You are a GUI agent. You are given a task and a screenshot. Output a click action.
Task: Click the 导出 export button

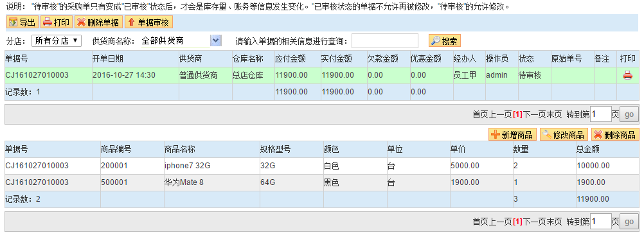point(22,22)
